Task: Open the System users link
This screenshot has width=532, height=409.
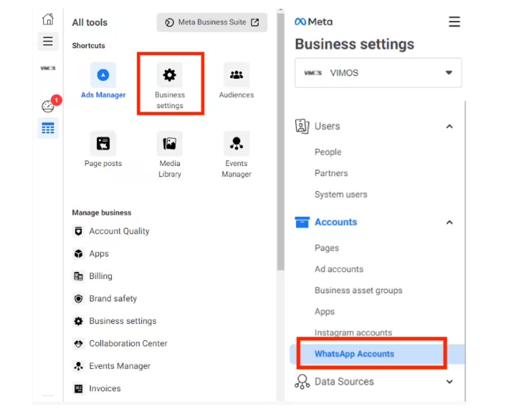Action: click(341, 194)
